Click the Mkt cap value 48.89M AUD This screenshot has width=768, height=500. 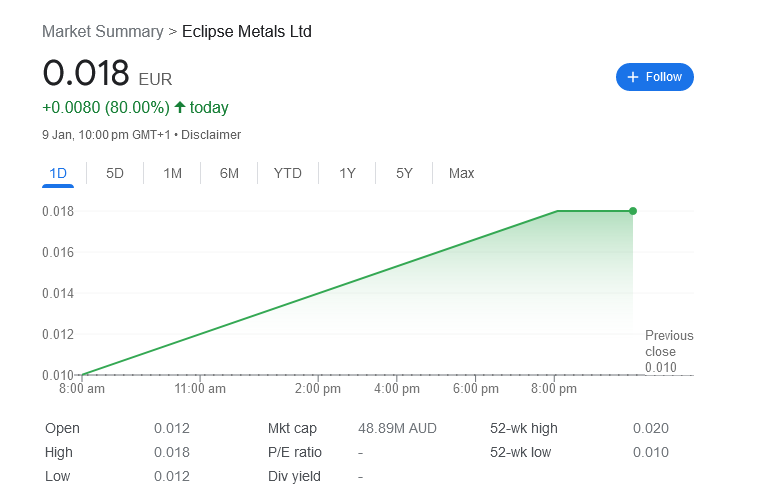[397, 428]
